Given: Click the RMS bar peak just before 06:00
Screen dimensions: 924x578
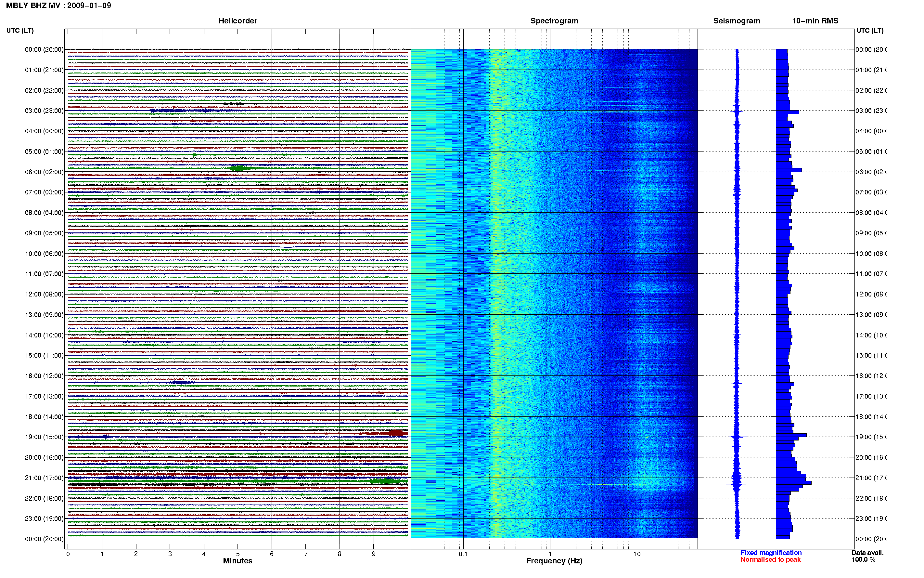Looking at the screenshot, I should coord(789,170).
